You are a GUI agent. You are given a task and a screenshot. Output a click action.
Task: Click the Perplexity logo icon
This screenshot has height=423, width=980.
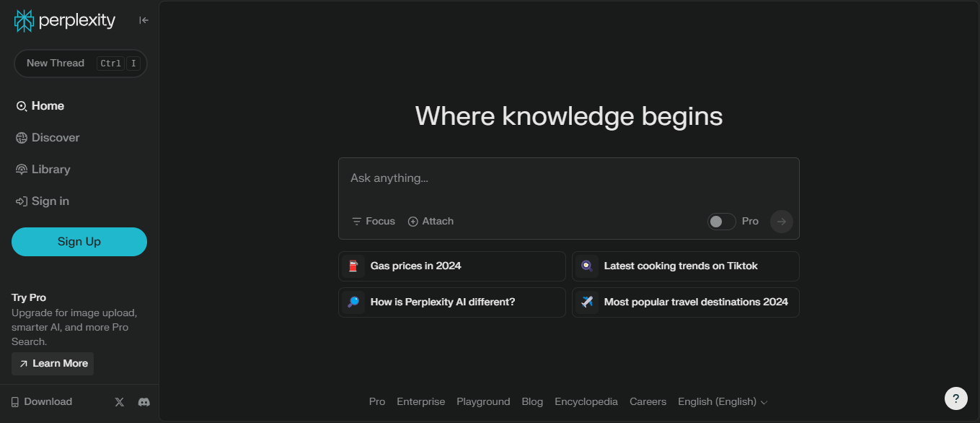pyautogui.click(x=24, y=20)
